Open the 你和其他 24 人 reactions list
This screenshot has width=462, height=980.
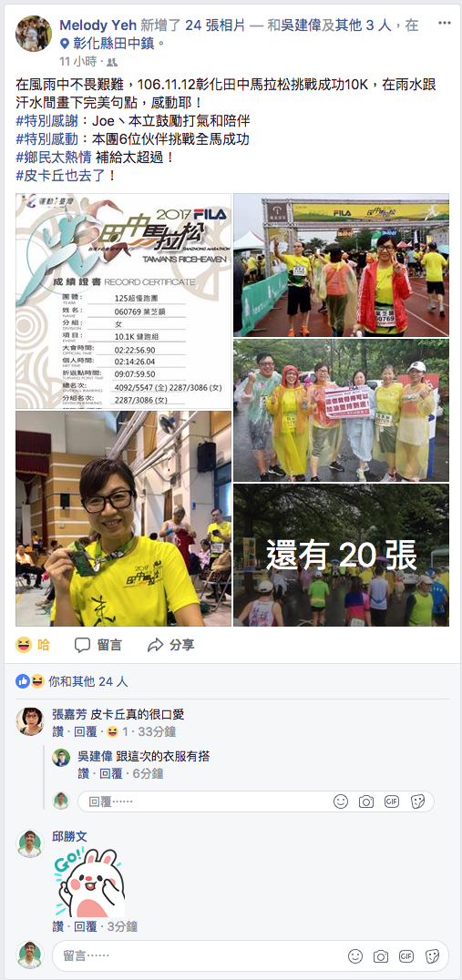(65, 681)
